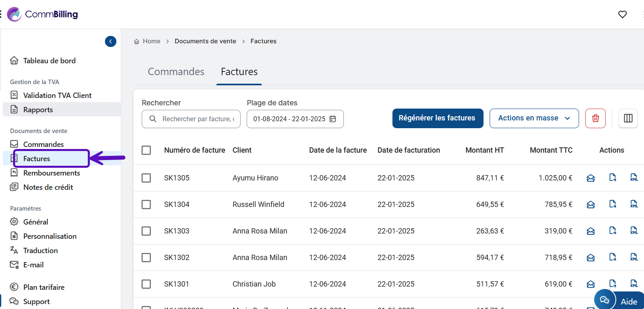Image resolution: width=644 pixels, height=309 pixels.
Task: Go to Home breadcrumb link
Action: click(x=151, y=41)
